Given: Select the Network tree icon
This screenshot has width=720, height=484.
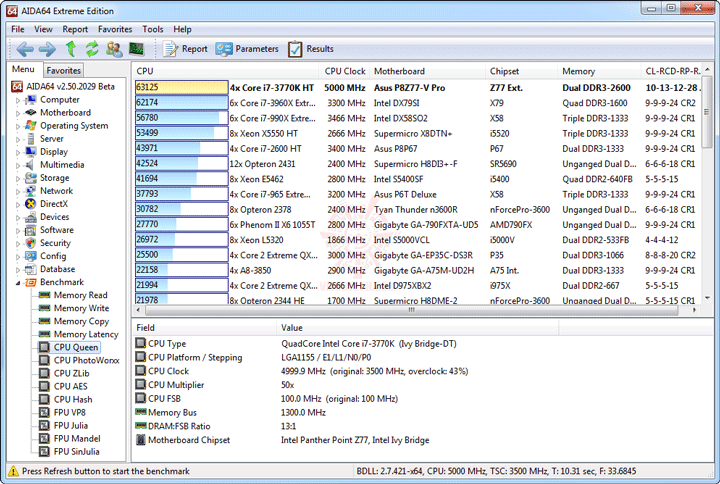Looking at the screenshot, I should (31, 191).
